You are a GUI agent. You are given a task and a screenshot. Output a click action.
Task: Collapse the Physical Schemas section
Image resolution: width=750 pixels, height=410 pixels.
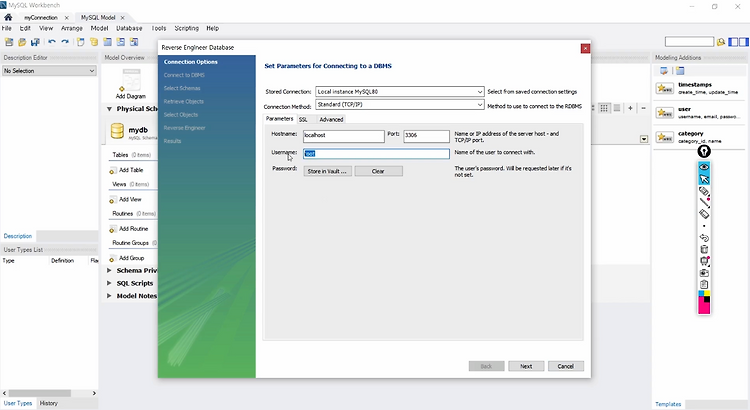pyautogui.click(x=109, y=109)
